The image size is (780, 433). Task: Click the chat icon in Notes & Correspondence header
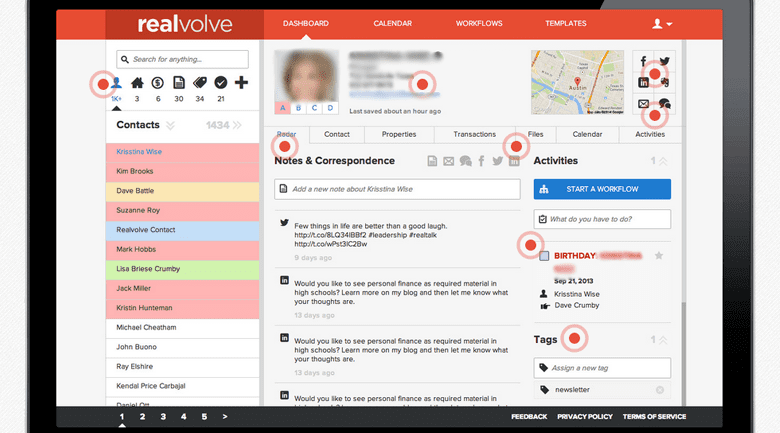(x=466, y=161)
